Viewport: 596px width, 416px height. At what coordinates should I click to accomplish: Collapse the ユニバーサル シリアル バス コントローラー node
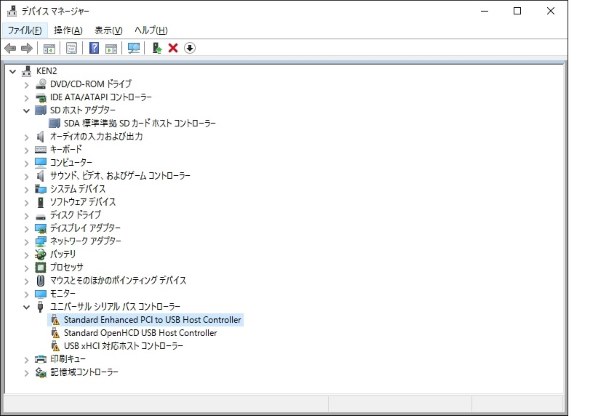click(26, 307)
